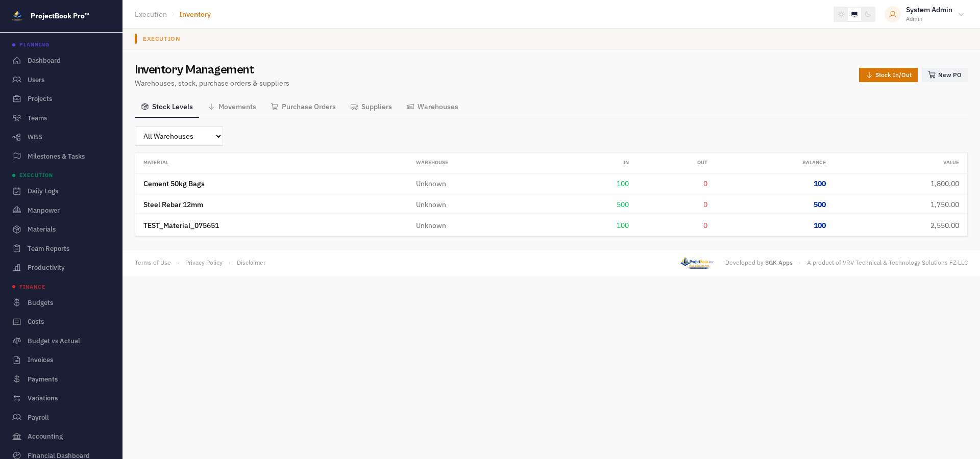Click the Cement 50kg Bags material name

coord(174,184)
